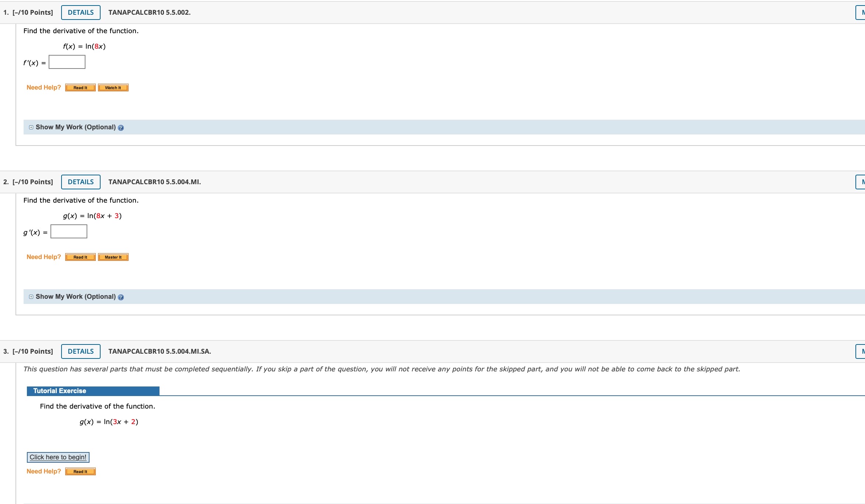The image size is (865, 504).
Task: Click the Read It icon for question 2
Action: click(80, 257)
